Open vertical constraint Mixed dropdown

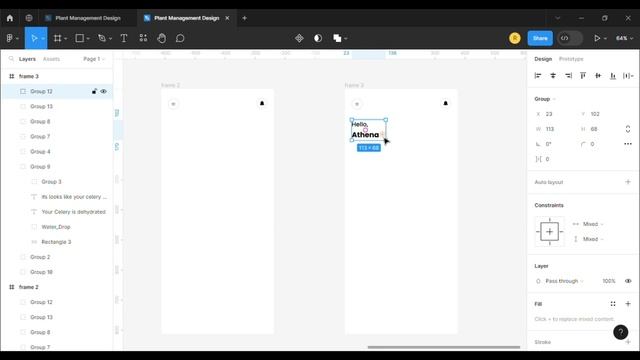click(593, 239)
